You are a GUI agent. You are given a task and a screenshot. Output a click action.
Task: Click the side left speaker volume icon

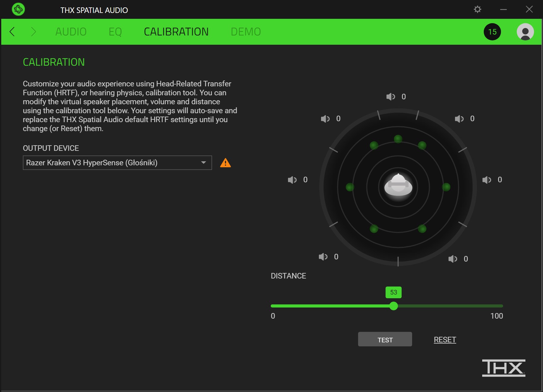click(x=292, y=180)
